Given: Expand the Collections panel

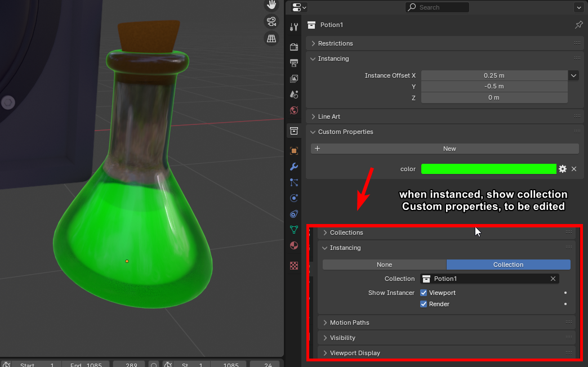Looking at the screenshot, I should [325, 232].
